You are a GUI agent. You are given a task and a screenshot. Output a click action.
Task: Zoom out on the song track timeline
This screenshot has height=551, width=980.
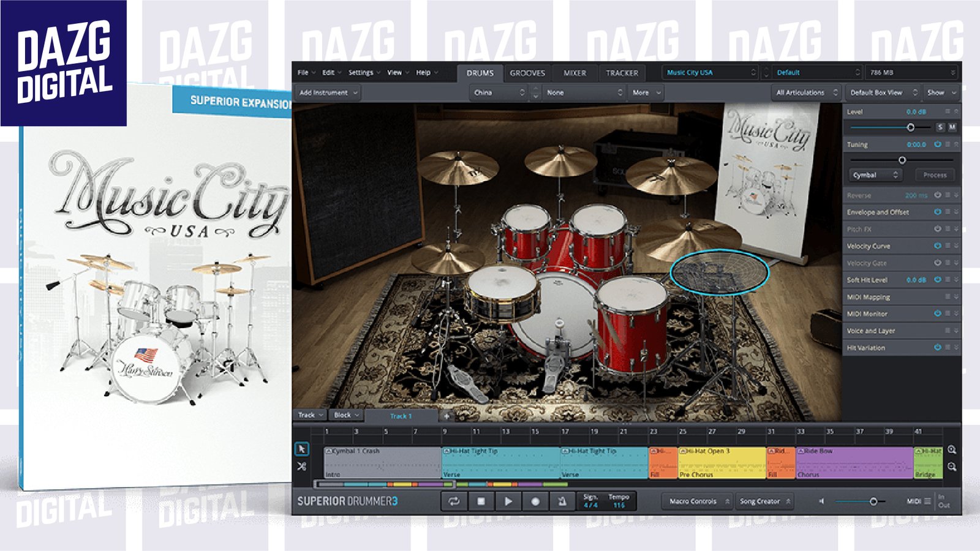click(952, 467)
